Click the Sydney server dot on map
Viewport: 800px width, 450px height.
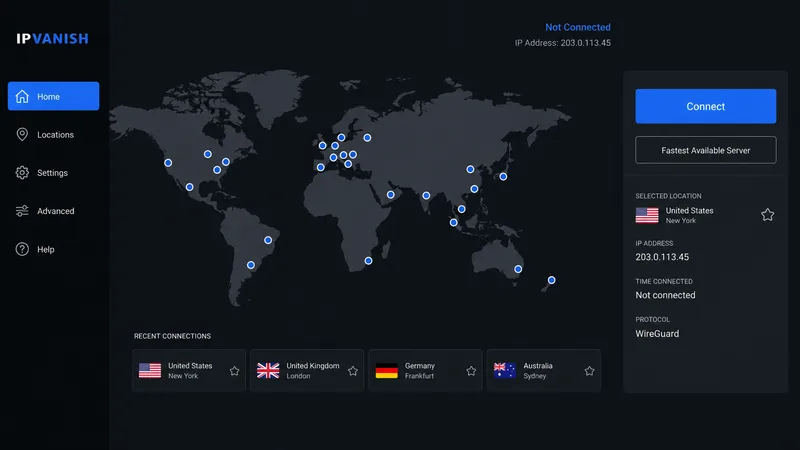pyautogui.click(x=518, y=269)
